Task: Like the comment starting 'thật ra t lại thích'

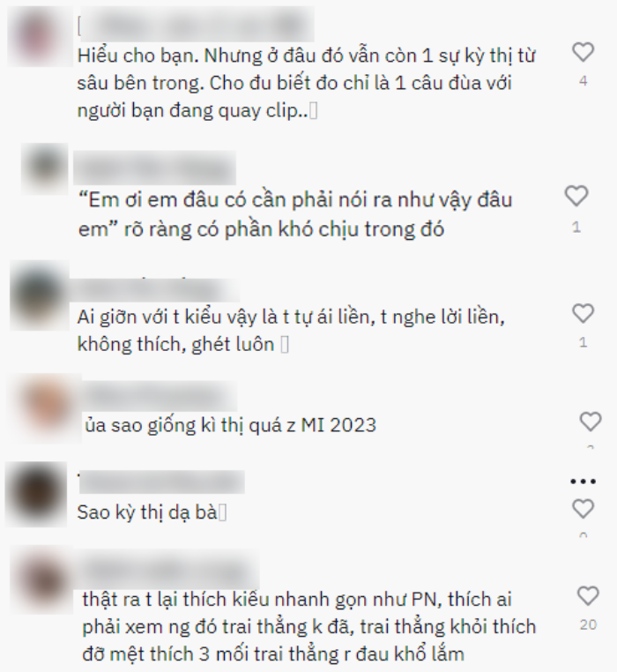Action: tap(588, 596)
